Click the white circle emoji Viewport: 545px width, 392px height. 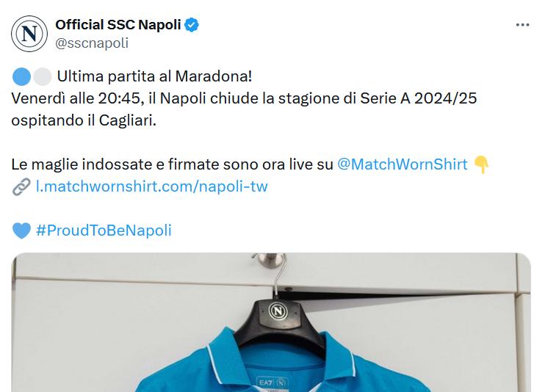tap(43, 77)
